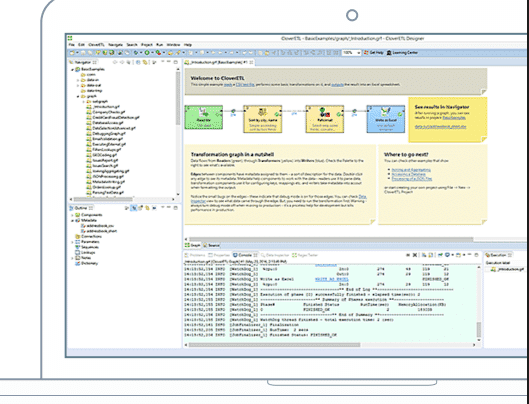Open the Run button dropdown arrow
The height and width of the screenshot is (404, 529).
pos(152,53)
